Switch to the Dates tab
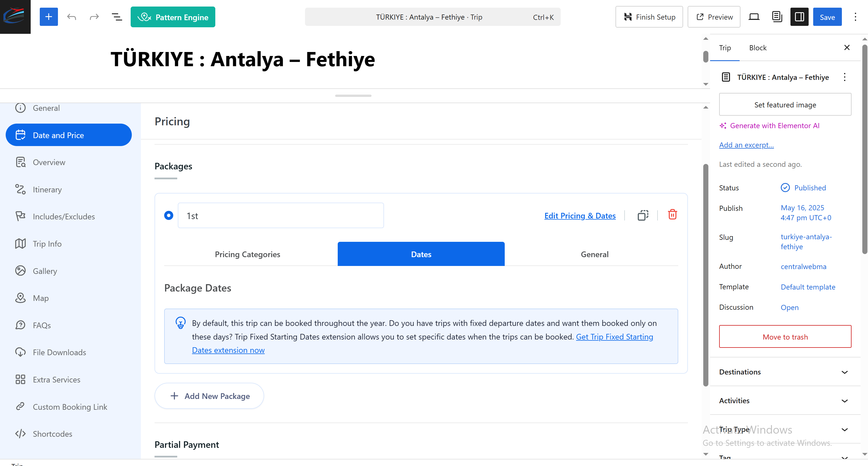868x466 pixels. (421, 254)
